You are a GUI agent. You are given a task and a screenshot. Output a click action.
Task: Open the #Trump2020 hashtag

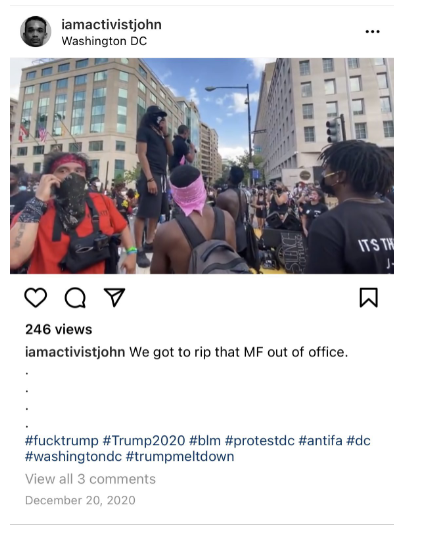click(x=144, y=441)
